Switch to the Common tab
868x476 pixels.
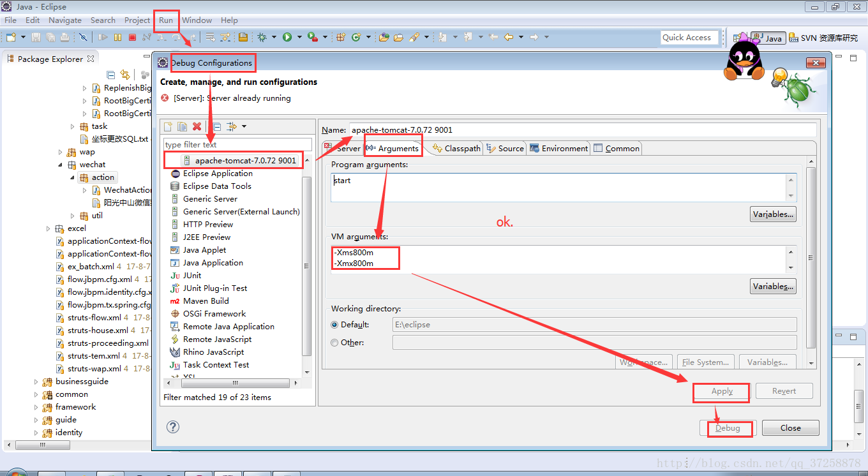click(x=617, y=148)
